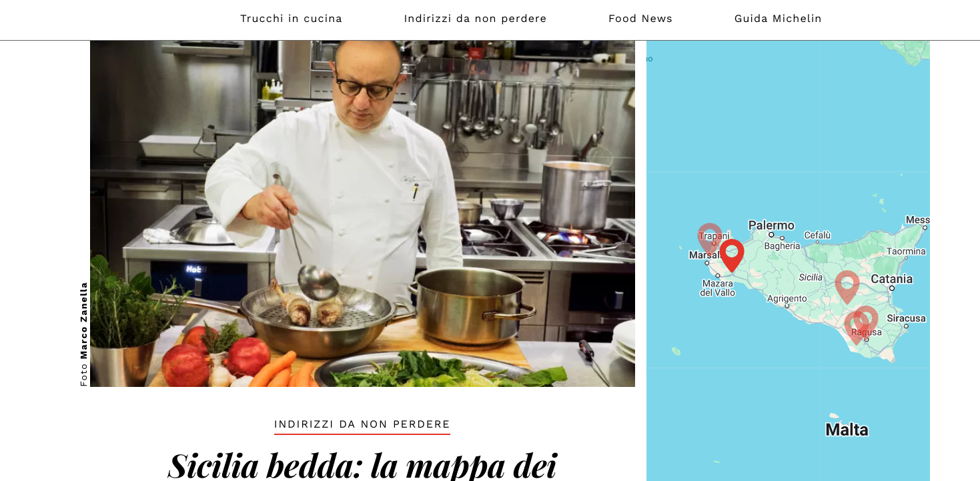Click the Siracusa label on the map
This screenshot has width=980, height=481.
pos(906,318)
